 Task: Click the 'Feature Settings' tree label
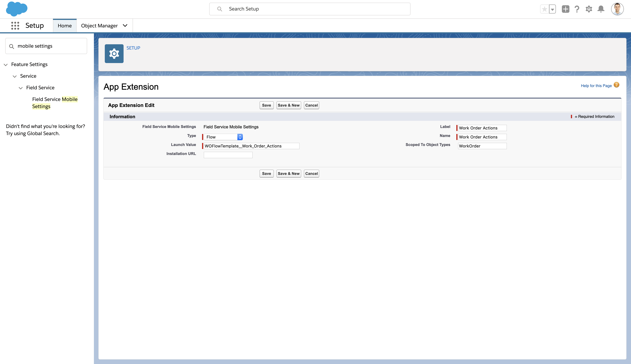point(29,65)
